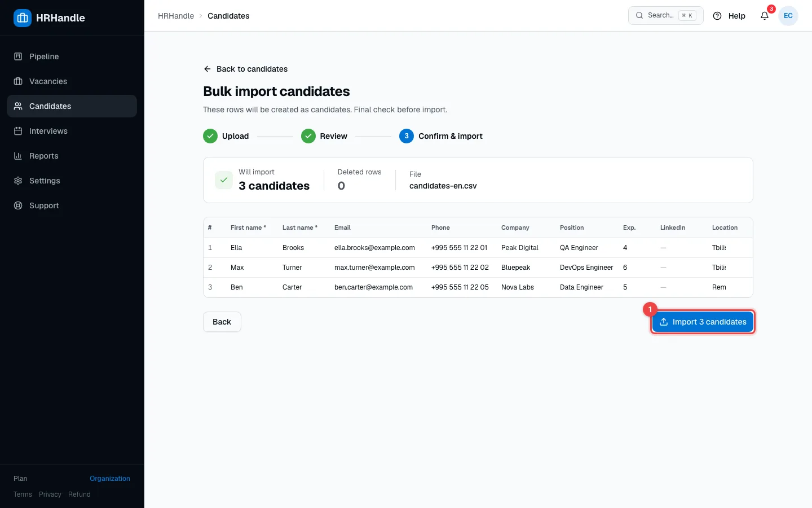
Task: Click Import 3 candidates button
Action: pos(703,322)
